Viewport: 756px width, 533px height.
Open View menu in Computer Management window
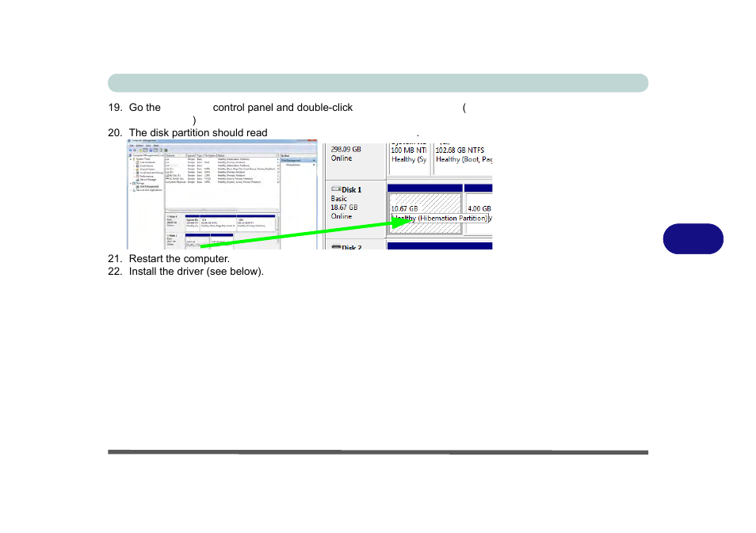pyautogui.click(x=148, y=146)
